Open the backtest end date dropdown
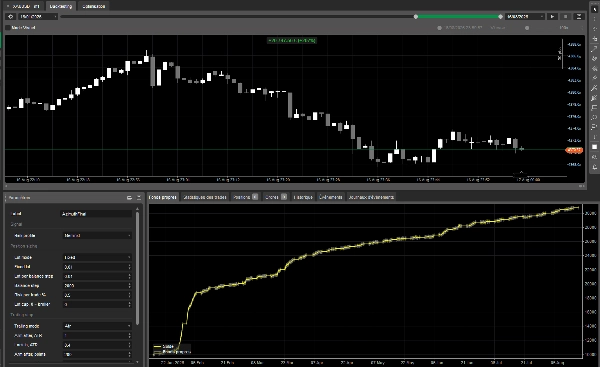 click(x=525, y=16)
